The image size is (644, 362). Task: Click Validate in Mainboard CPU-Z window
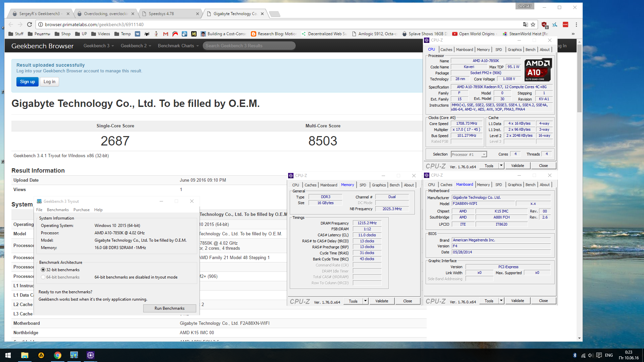point(517,301)
